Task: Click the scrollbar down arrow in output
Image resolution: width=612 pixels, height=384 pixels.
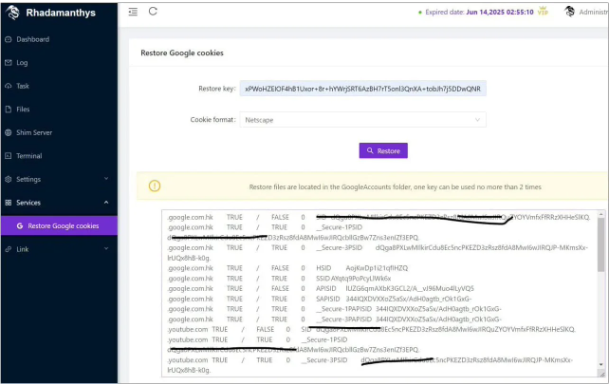Action: (601, 364)
